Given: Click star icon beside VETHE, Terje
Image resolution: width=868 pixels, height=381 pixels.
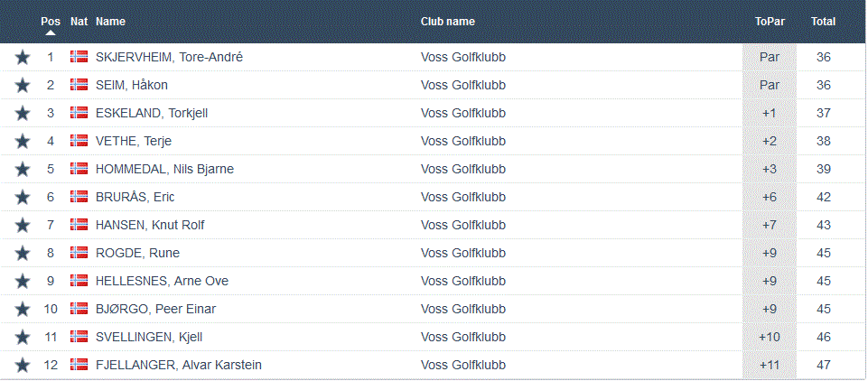Looking at the screenshot, I should point(23,142).
